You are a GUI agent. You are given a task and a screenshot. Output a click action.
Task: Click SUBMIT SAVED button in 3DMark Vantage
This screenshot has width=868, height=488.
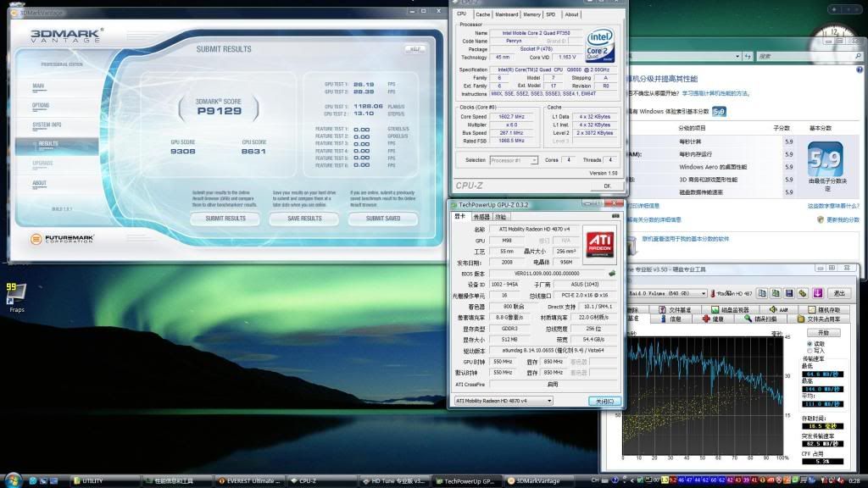coord(383,219)
